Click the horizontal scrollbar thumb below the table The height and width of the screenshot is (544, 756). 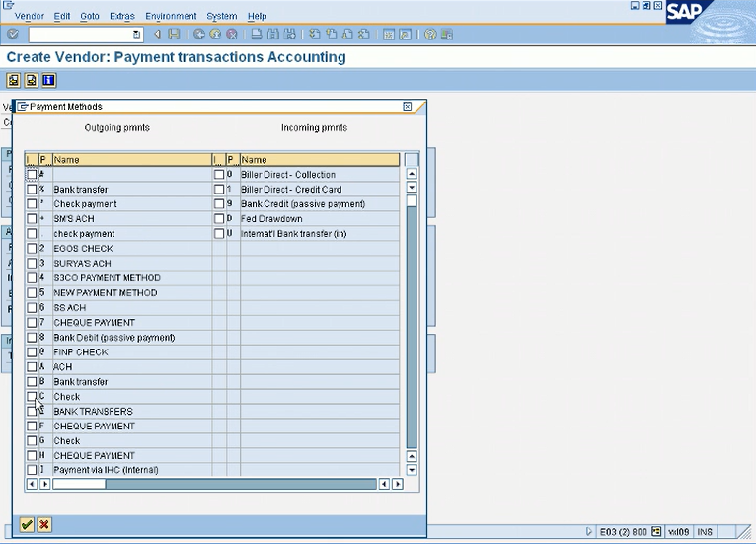click(79, 484)
